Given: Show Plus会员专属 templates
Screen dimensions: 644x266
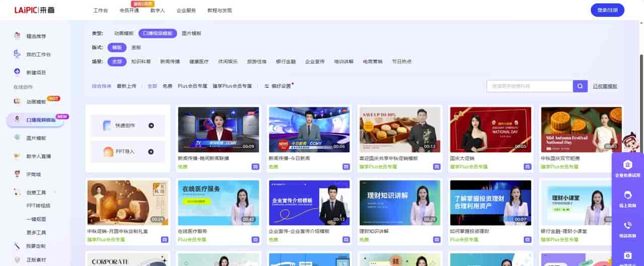Looking at the screenshot, I should point(192,86).
